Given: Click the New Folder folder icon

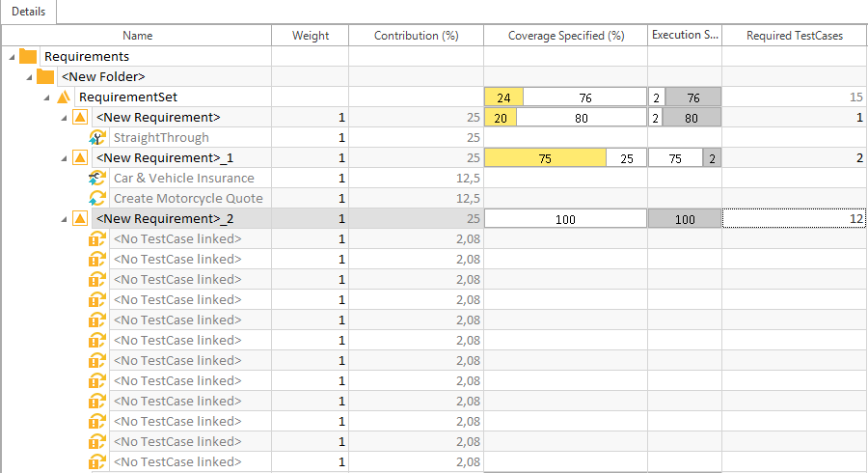Looking at the screenshot, I should click(x=44, y=77).
